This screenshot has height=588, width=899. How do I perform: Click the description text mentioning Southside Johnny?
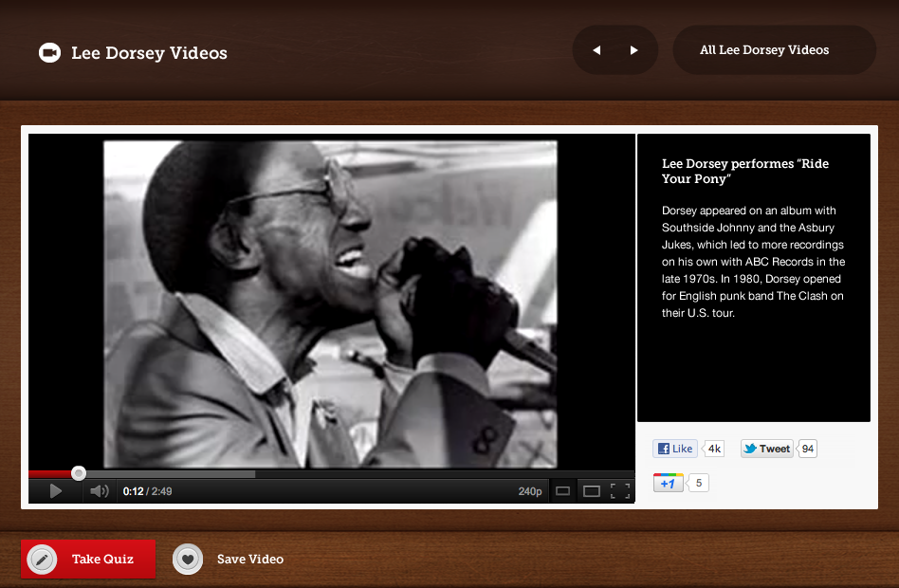753,262
